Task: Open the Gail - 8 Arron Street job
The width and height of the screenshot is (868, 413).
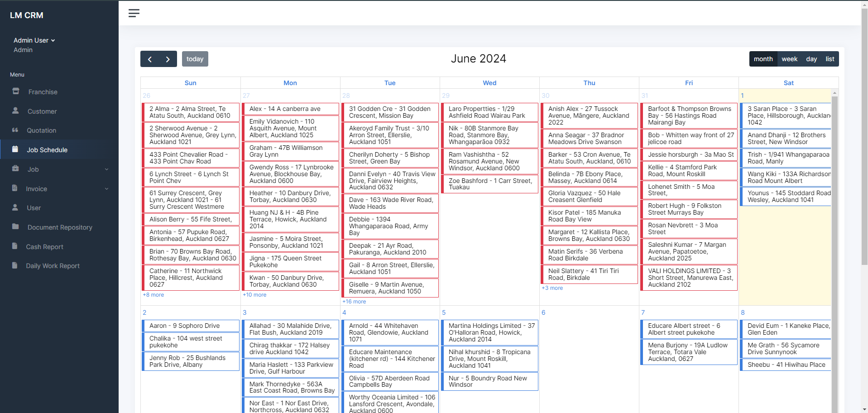Action: (390, 269)
